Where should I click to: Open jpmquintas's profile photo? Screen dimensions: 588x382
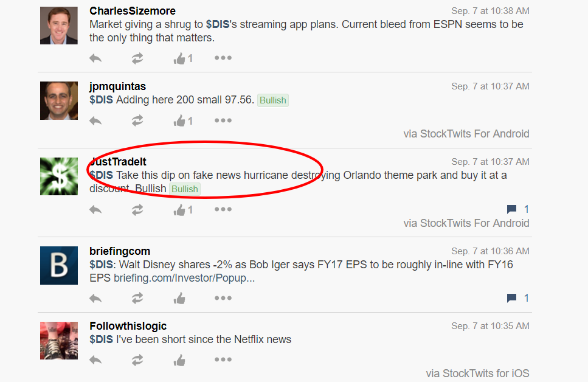(59, 100)
